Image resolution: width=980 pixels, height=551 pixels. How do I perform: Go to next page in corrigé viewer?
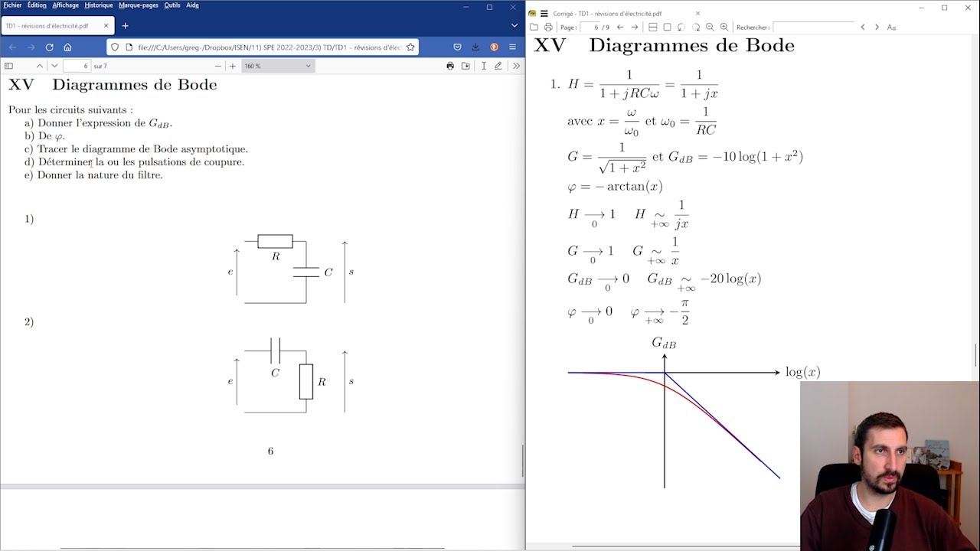coord(635,28)
